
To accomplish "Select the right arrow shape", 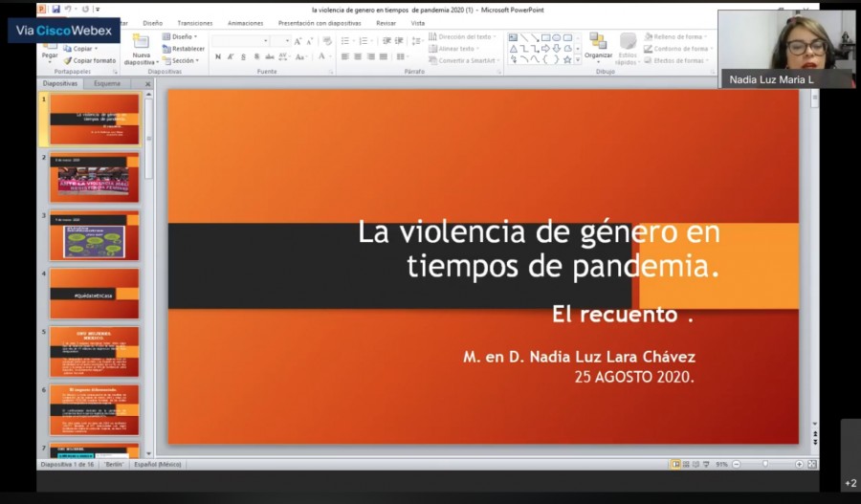I will click(546, 49).
